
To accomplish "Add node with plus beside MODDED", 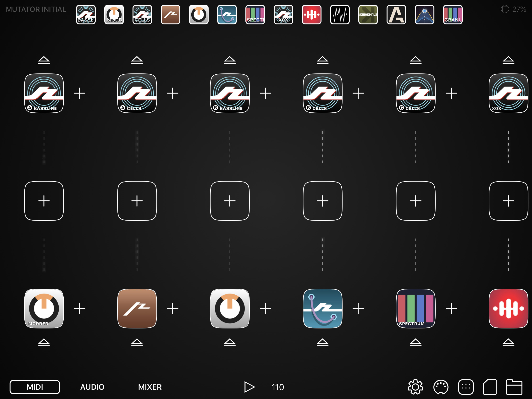I will 80,309.
